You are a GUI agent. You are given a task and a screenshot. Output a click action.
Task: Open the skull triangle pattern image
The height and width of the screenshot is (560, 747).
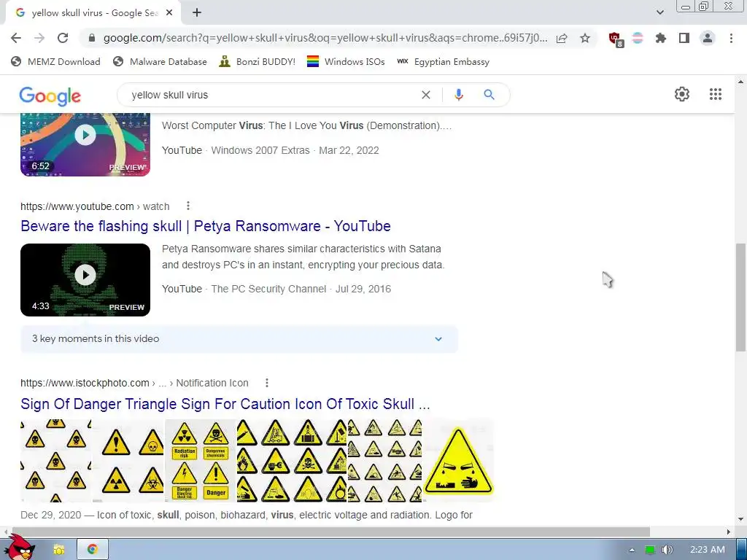click(55, 461)
